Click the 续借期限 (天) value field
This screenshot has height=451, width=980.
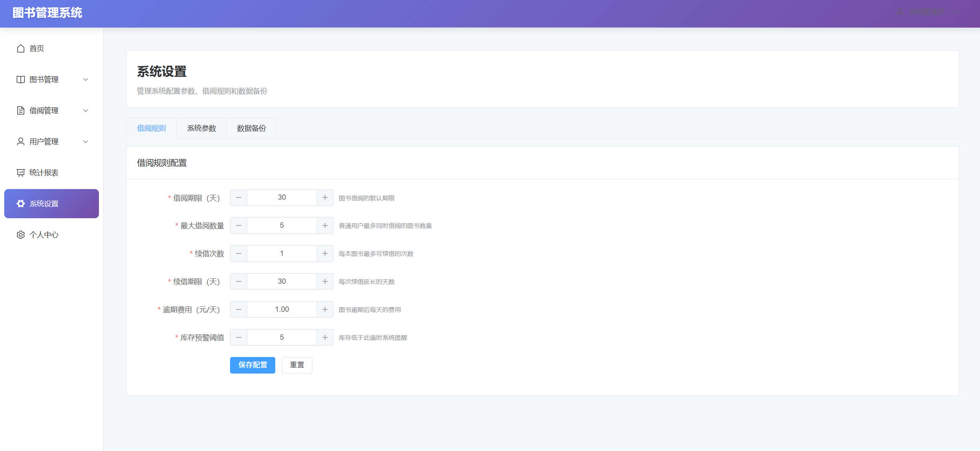pyautogui.click(x=282, y=281)
